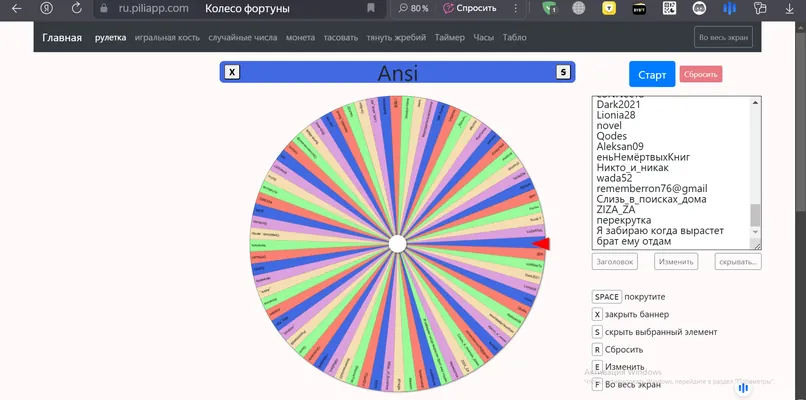Click wada52 in the names list

tap(614, 178)
